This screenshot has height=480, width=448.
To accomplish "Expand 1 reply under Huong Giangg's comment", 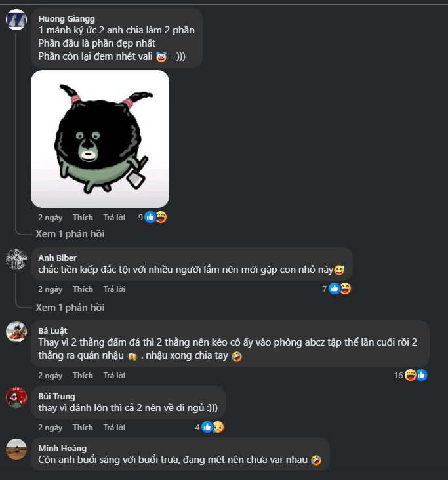I will click(70, 234).
